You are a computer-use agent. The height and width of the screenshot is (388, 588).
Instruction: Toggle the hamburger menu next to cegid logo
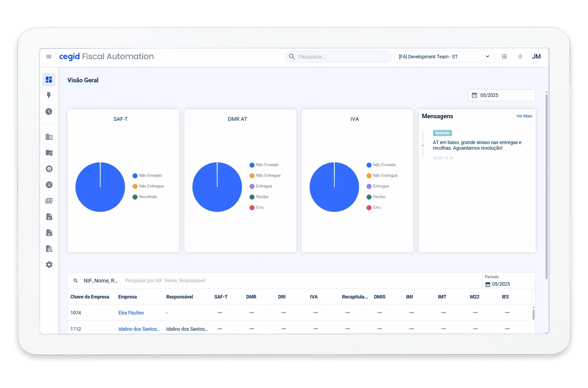click(49, 57)
